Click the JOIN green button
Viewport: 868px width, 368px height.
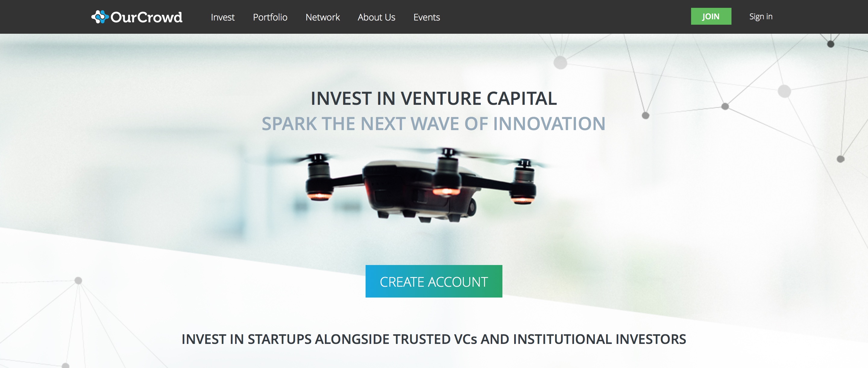(710, 16)
